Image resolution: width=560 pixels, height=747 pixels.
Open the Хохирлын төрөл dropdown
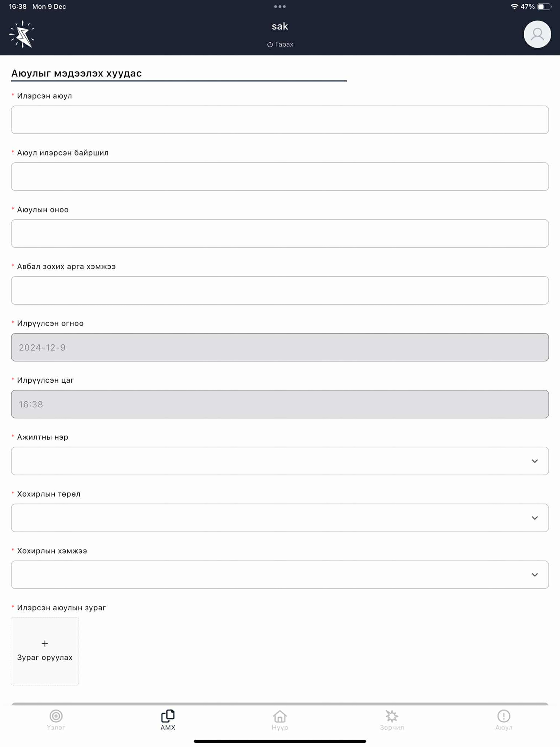(280, 518)
